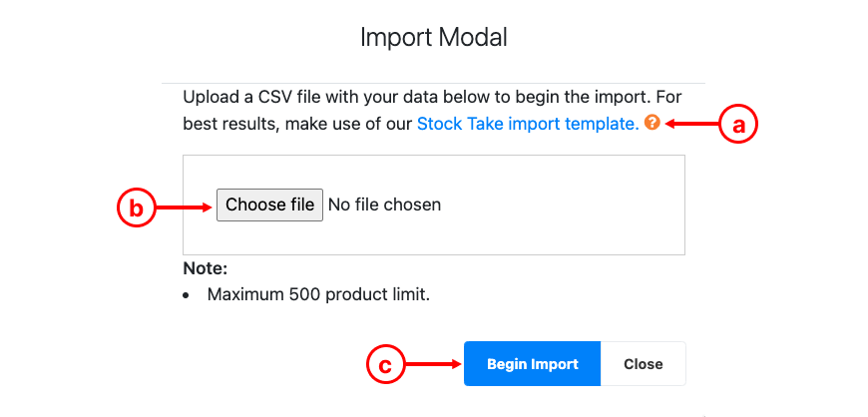Click the red circled "a" marker
Screen dimensions: 868x417
tap(738, 125)
